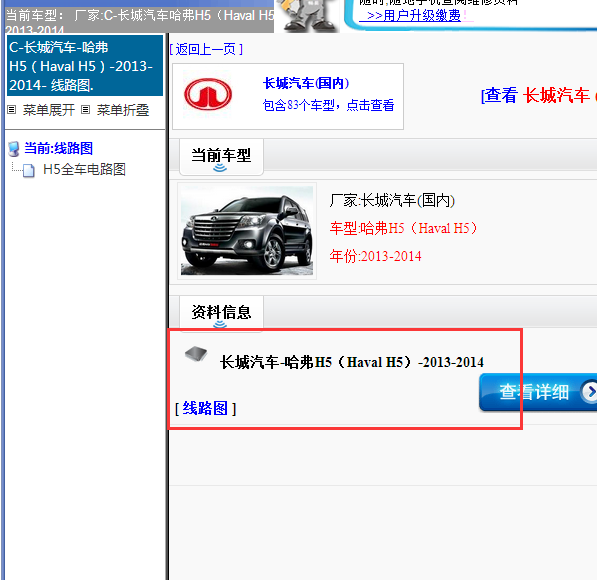Click the mechanic mascot image at top
This screenshot has height=580, width=597.
coord(308,16)
